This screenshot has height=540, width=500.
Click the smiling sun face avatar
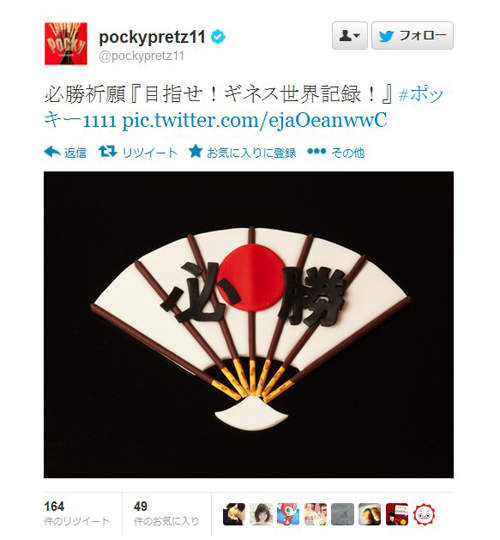(x=424, y=514)
